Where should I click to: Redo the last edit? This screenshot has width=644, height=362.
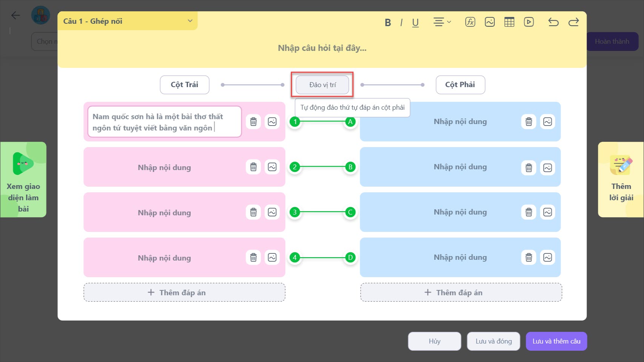[x=573, y=22]
